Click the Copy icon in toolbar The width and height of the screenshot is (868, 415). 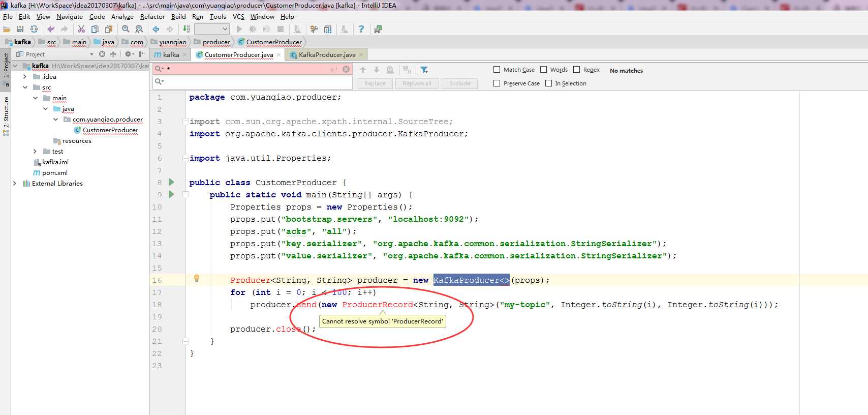(95, 29)
